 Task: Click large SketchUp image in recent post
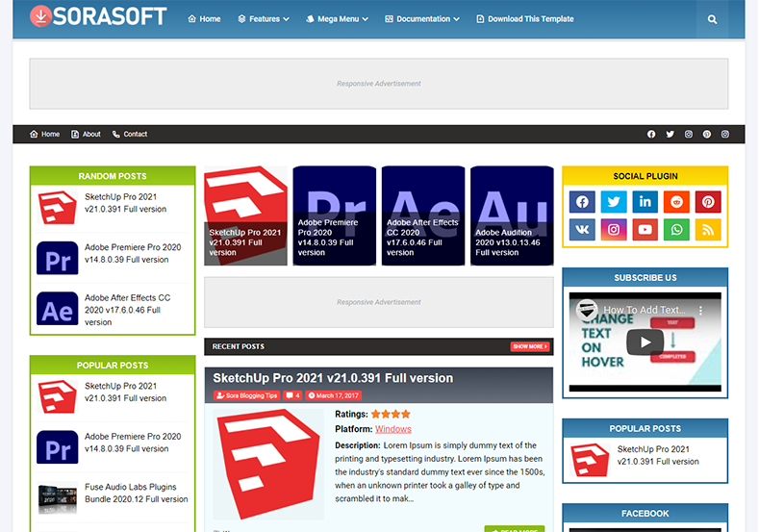(268, 465)
